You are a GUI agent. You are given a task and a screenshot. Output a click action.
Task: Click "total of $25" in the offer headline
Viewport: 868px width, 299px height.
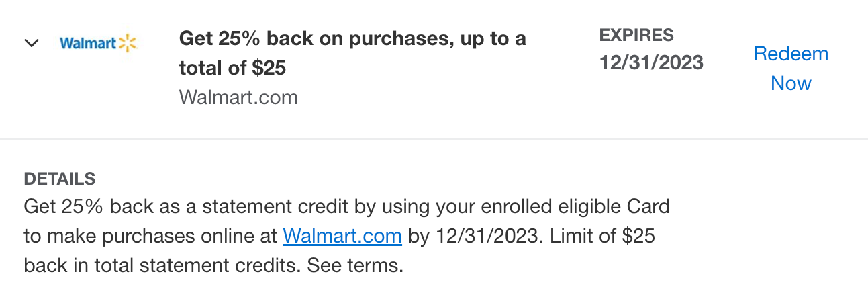(x=233, y=68)
